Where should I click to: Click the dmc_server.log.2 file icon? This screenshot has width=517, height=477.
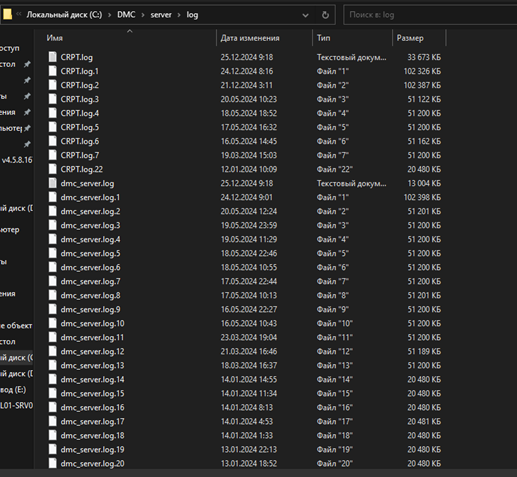click(52, 211)
